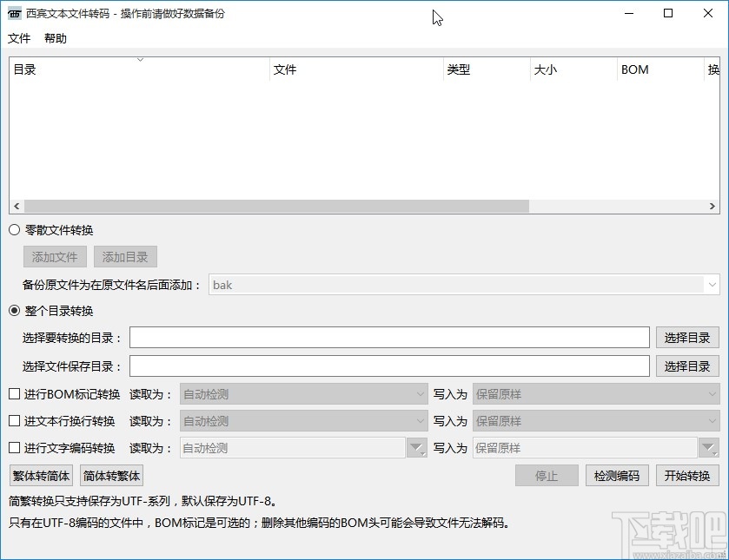Viewport: 729px width, 560px height.
Task: Click the 简体转繁体 button
Action: pyautogui.click(x=109, y=475)
